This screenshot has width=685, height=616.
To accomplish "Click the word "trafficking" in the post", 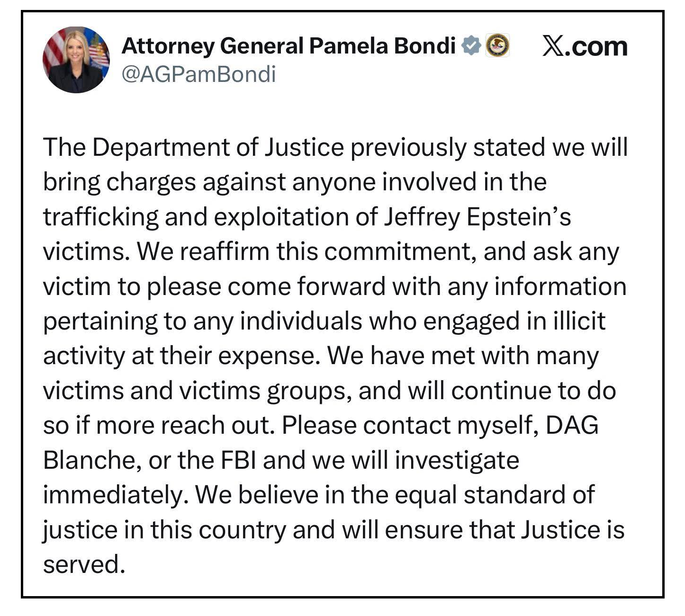I will [x=100, y=217].
